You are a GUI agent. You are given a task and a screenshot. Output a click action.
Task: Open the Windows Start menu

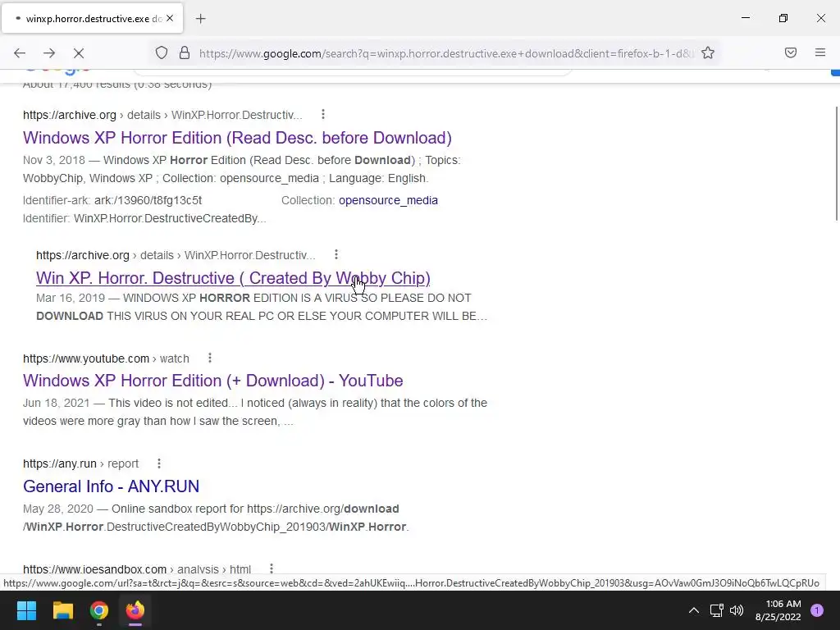point(26,610)
